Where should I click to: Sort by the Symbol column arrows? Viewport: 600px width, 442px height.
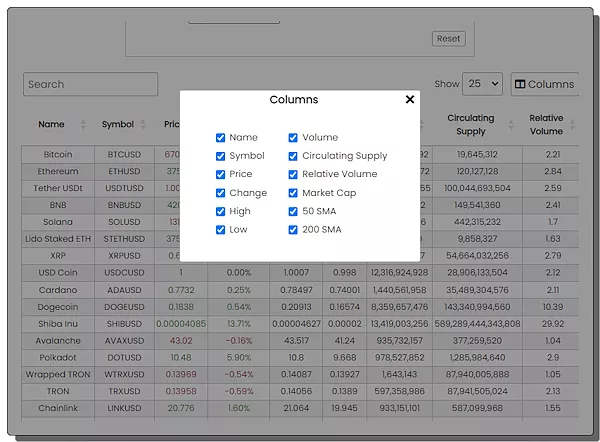143,125
